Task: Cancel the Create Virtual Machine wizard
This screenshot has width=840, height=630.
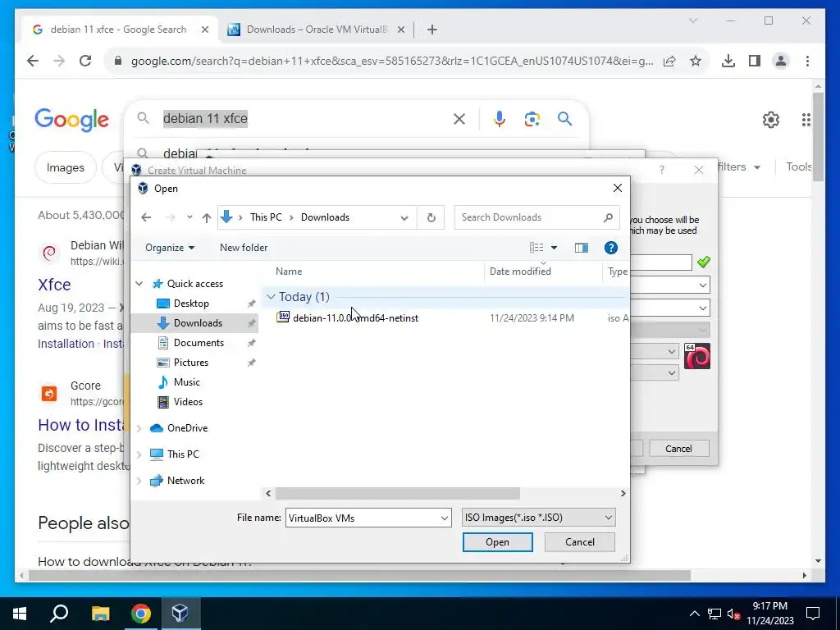Action: point(678,449)
